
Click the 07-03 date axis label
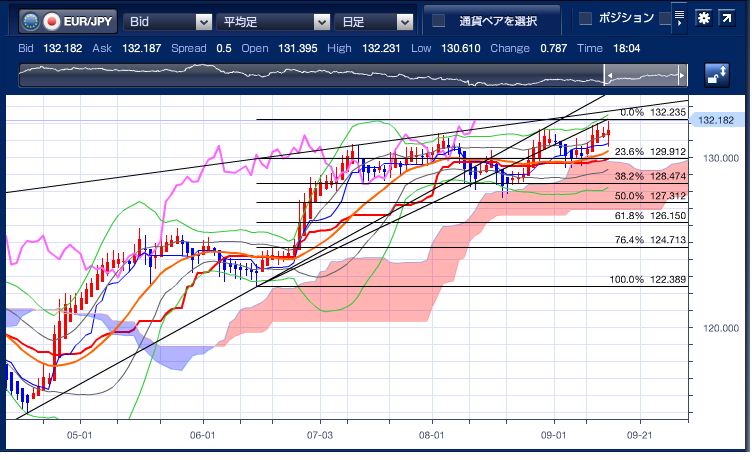(319, 435)
